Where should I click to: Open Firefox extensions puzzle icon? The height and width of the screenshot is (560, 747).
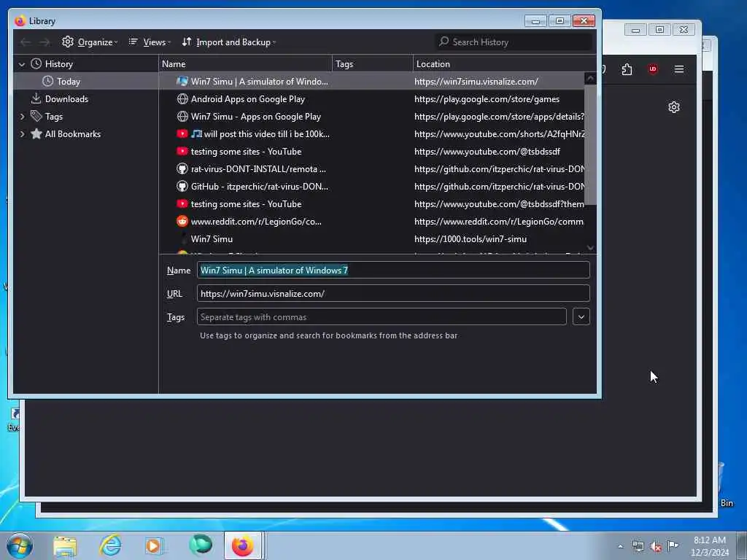(x=627, y=69)
